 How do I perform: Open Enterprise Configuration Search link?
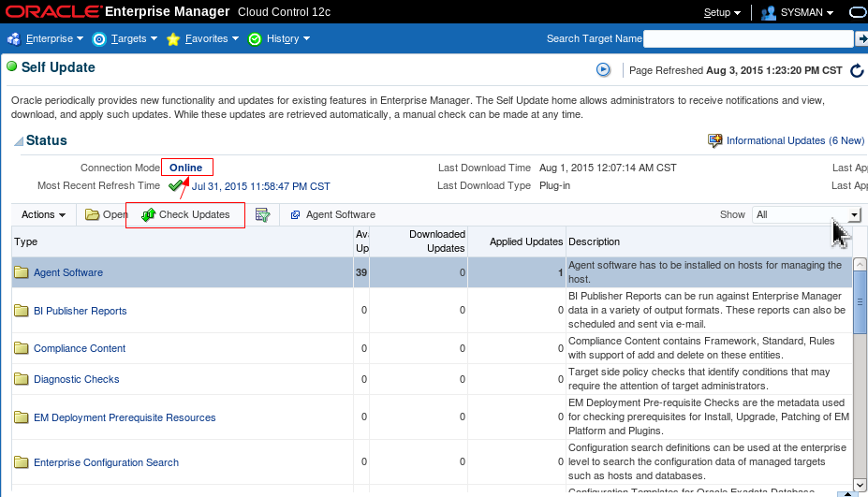(107, 462)
